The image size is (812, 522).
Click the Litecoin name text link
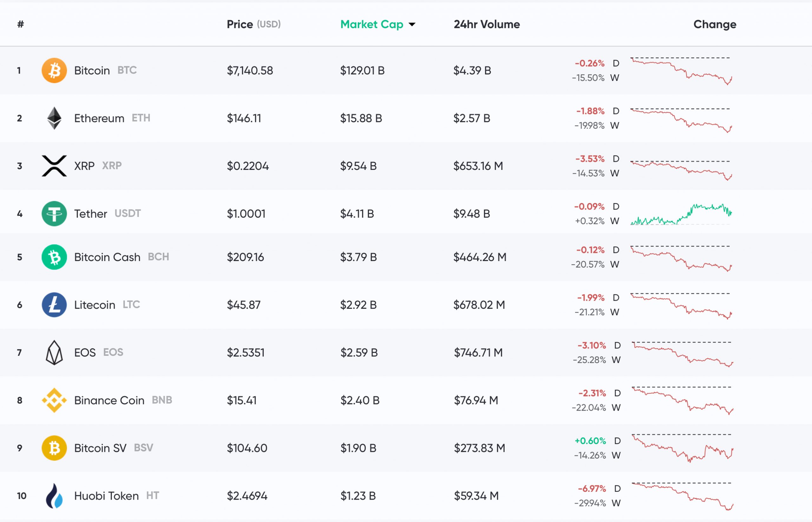95,305
